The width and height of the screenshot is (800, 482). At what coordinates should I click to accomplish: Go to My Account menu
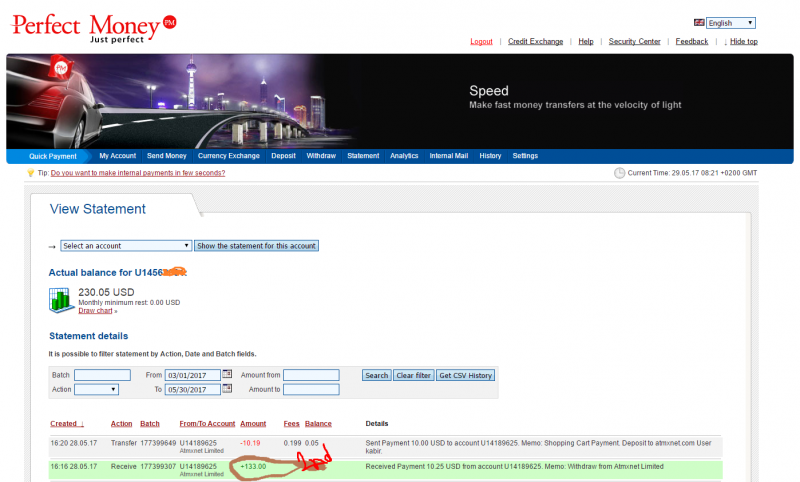[x=117, y=156]
